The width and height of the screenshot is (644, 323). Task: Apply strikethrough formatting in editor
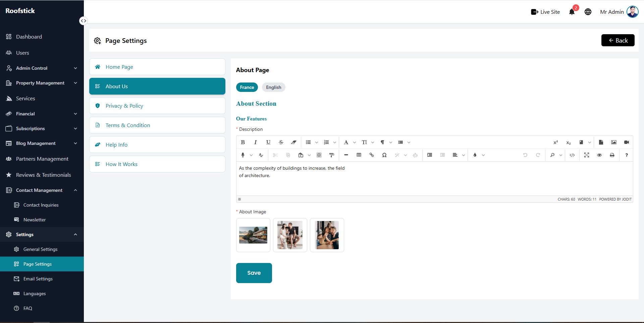[x=281, y=142]
